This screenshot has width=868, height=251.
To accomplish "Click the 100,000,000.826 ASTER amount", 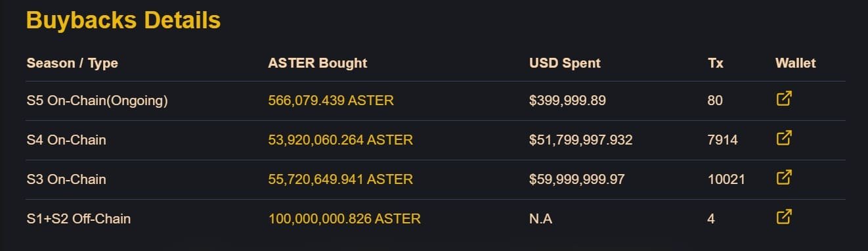I will (x=345, y=219).
